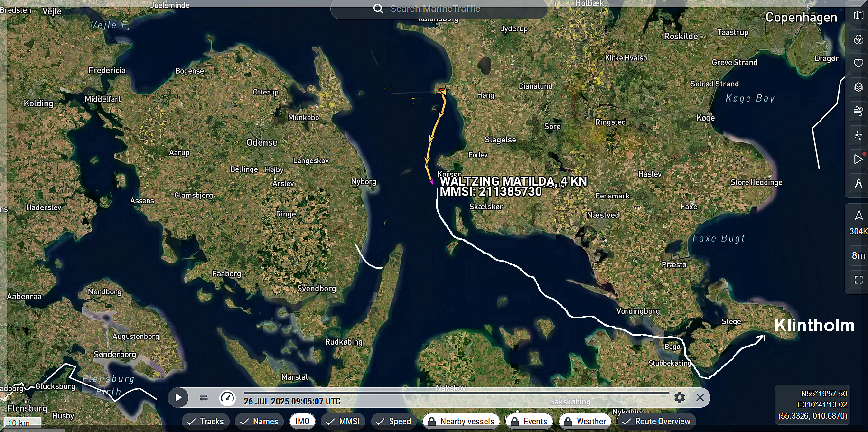868x432 pixels.
Task: Open favorites heart icon
Action: pos(858,63)
